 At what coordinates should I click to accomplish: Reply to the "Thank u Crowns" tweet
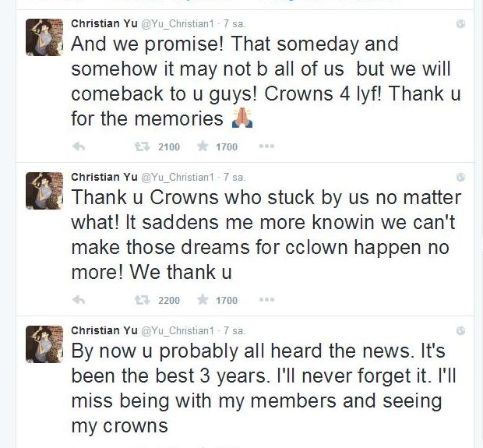79,300
